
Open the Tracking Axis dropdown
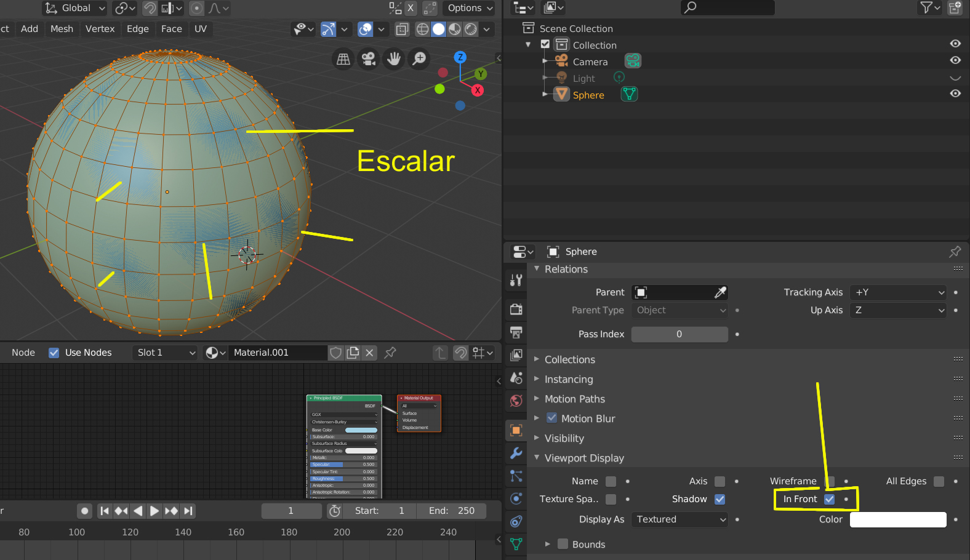[x=899, y=292]
